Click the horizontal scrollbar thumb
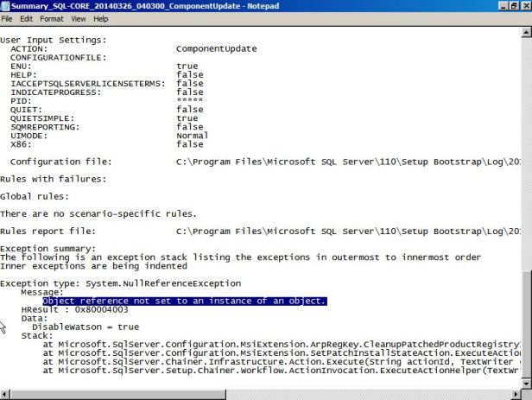Viewport: 532px width, 400px height. coord(117,395)
